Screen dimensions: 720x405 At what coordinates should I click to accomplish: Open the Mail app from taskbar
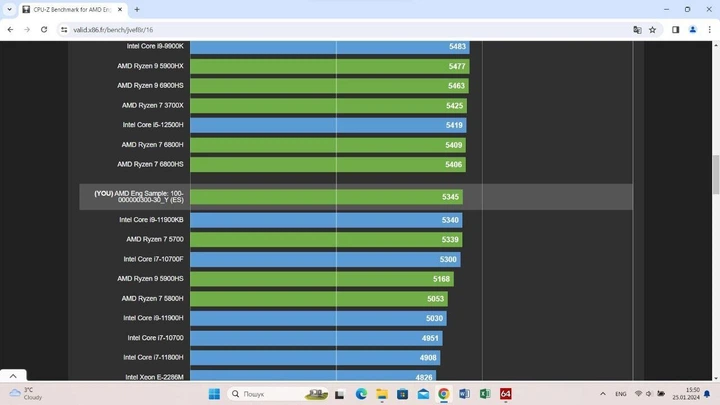click(423, 394)
